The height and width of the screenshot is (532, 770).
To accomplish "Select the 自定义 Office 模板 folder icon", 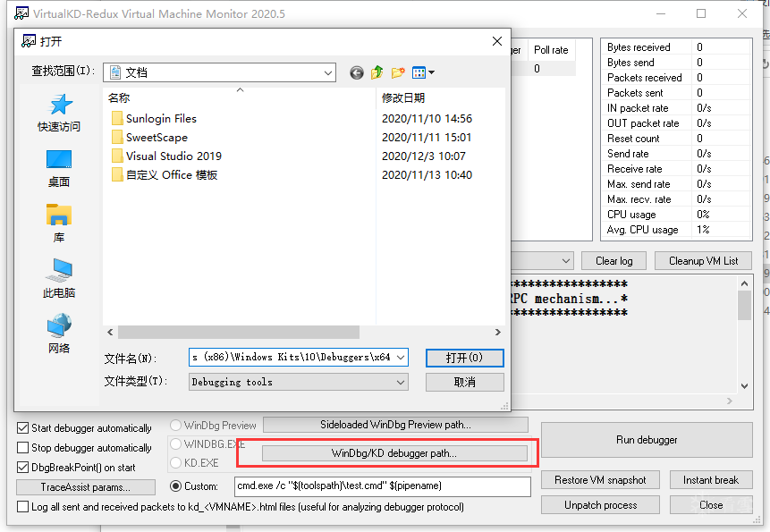I will click(117, 174).
